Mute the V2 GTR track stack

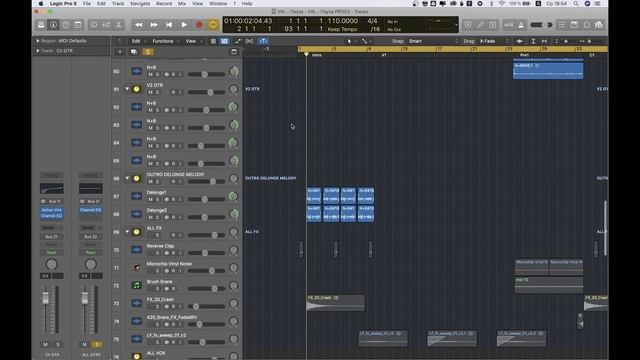tap(150, 92)
